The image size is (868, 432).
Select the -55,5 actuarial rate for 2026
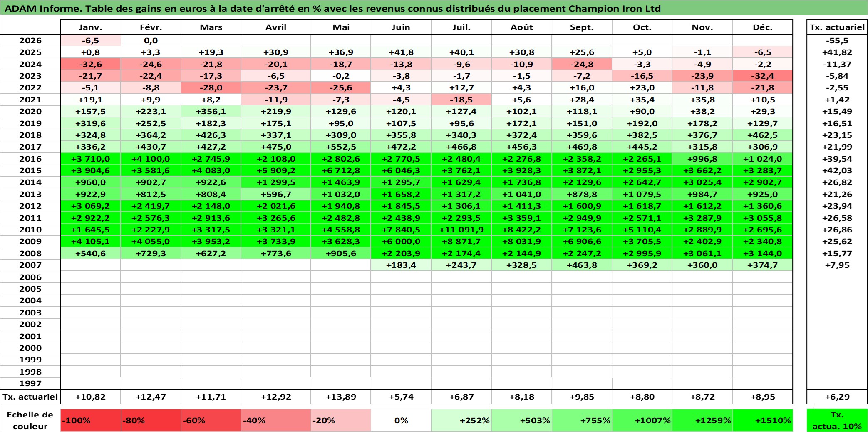coord(837,40)
